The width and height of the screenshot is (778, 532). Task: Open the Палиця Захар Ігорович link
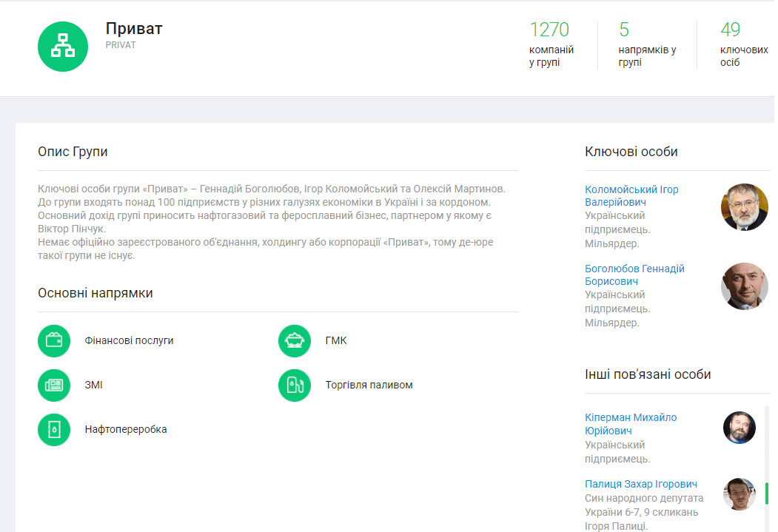pyautogui.click(x=640, y=484)
